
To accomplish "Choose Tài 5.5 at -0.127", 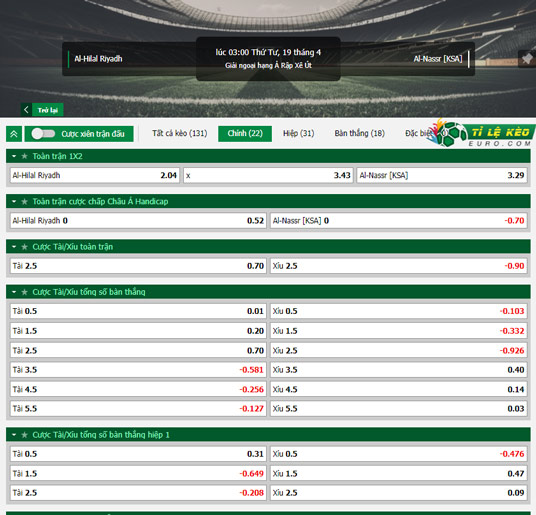I will (x=138, y=408).
